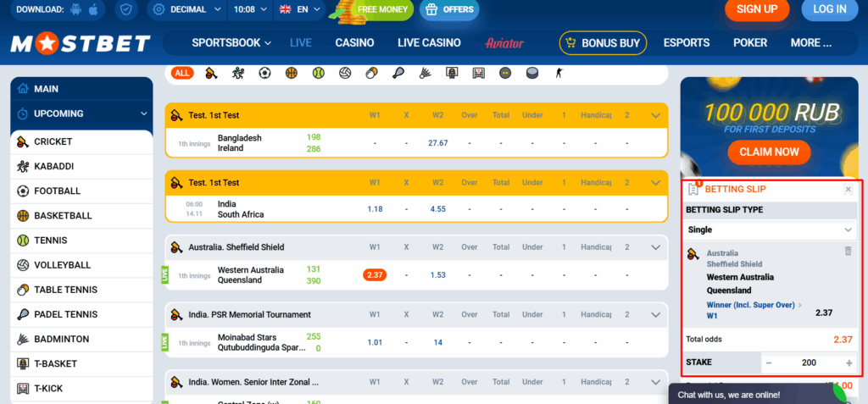This screenshot has height=404, width=868.
Task: Click the shield security icon in top bar
Action: (127, 9)
